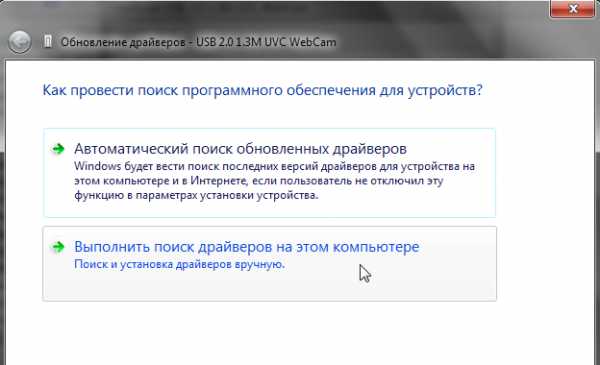The width and height of the screenshot is (600, 365).
Task: Click the back arrow button in wizard header
Action: (x=20, y=42)
